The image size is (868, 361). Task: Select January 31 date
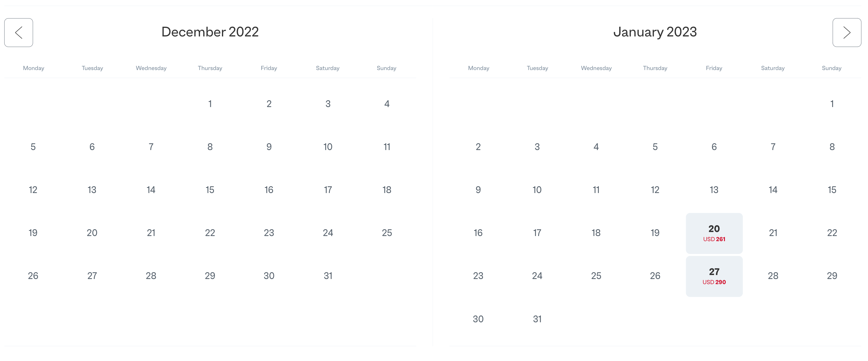(x=537, y=319)
